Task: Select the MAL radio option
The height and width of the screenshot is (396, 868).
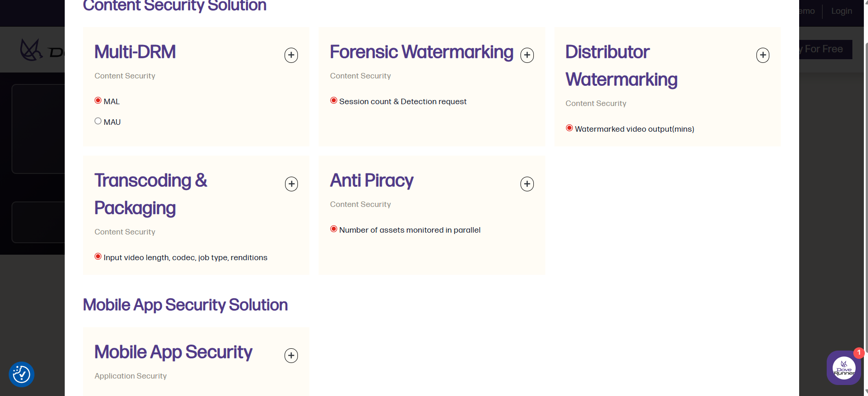Action: pyautogui.click(x=98, y=100)
